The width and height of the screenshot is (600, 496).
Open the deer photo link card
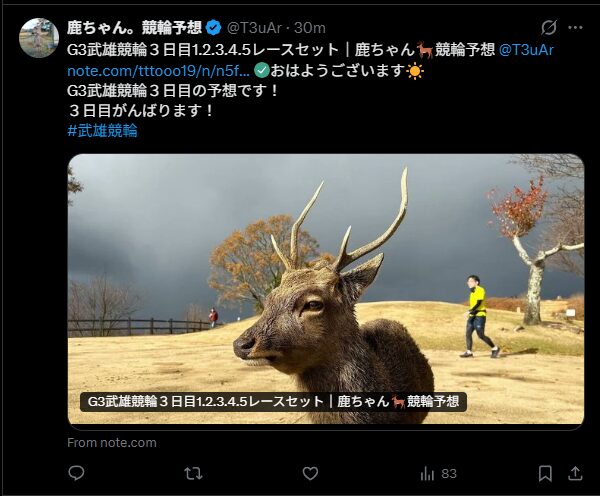326,289
